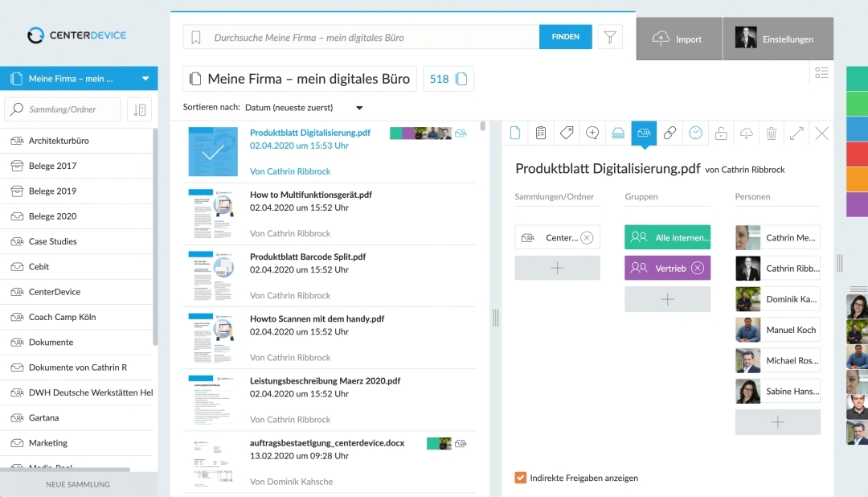The image size is (868, 497).
Task: Remove the Center... collection share
Action: click(x=587, y=238)
